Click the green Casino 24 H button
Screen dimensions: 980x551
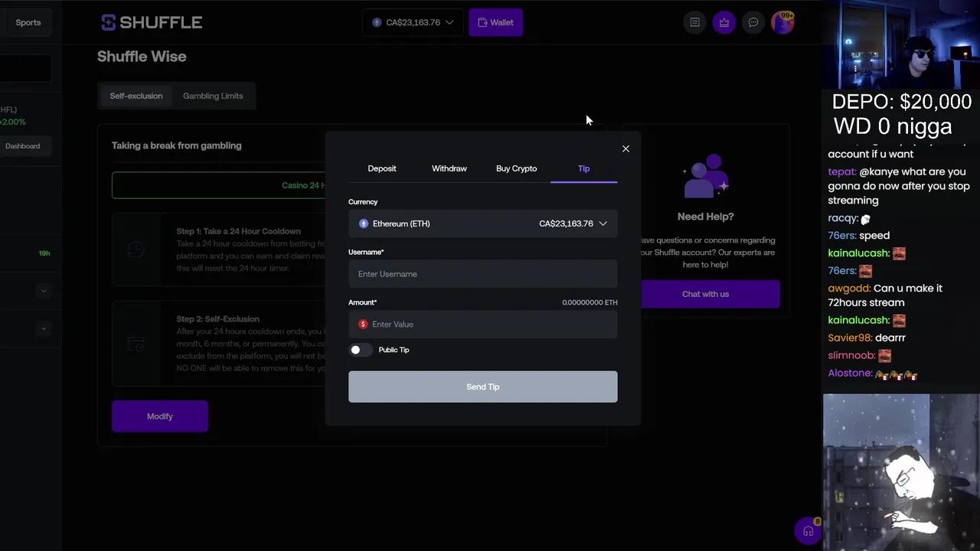tap(219, 185)
